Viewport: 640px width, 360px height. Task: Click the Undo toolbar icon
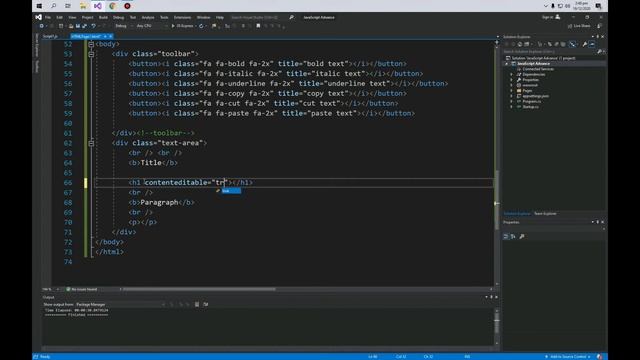[93, 26]
